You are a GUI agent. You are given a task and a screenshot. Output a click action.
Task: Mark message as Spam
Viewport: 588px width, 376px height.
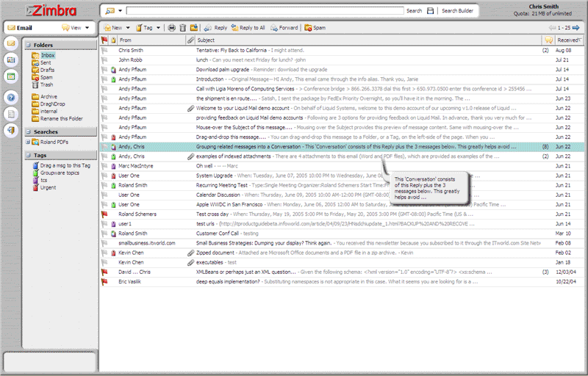pos(315,28)
